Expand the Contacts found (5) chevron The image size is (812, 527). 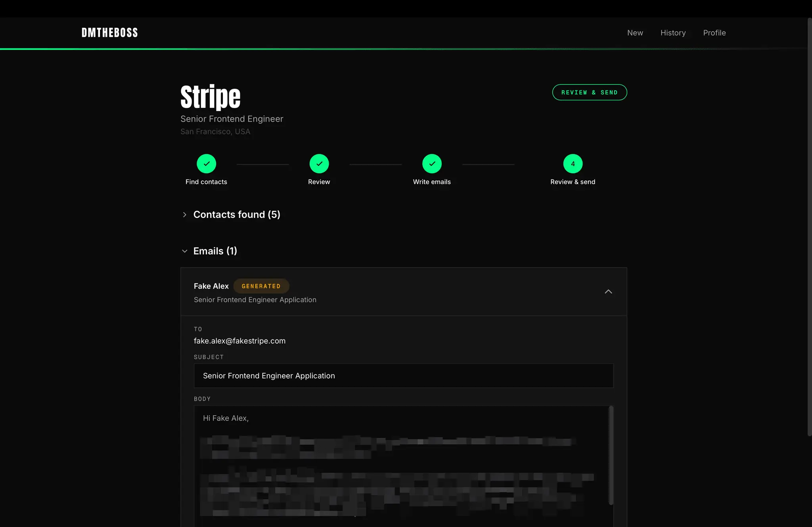tap(184, 215)
